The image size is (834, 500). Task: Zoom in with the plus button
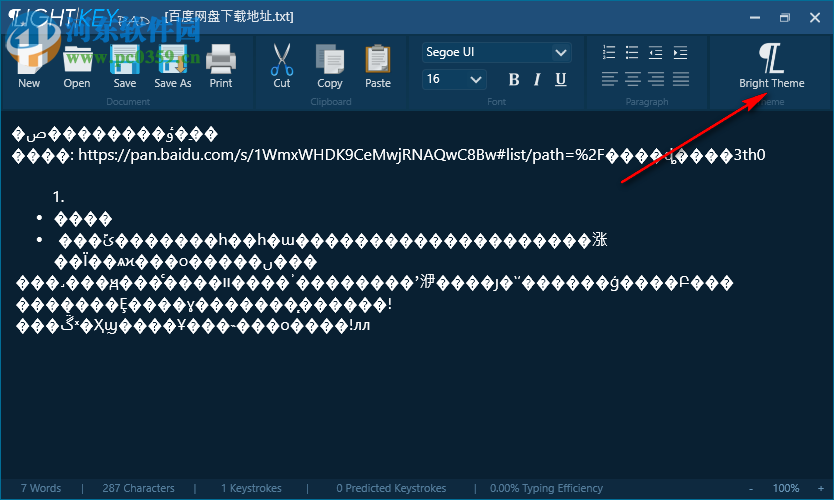click(821, 488)
